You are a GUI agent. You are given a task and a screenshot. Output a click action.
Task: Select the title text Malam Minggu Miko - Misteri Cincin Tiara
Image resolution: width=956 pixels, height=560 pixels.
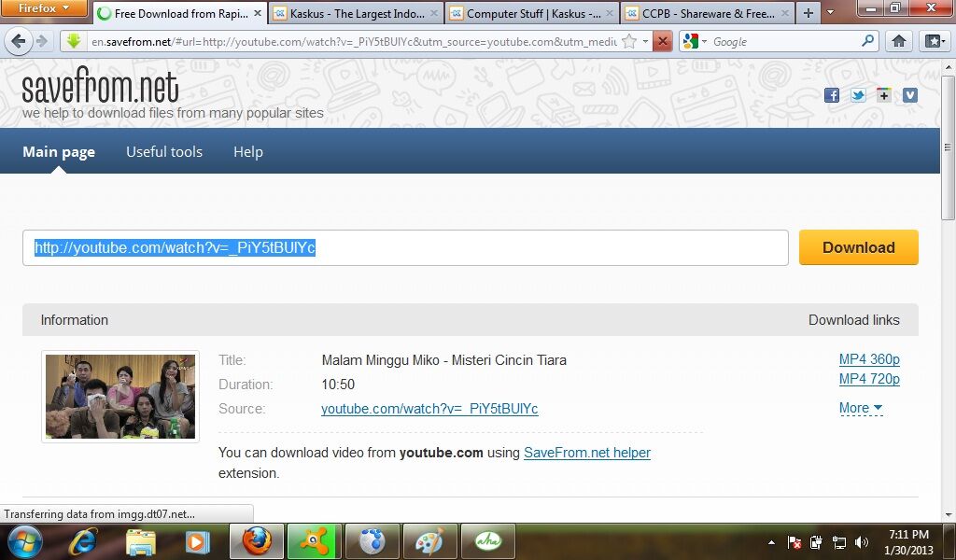pos(443,360)
